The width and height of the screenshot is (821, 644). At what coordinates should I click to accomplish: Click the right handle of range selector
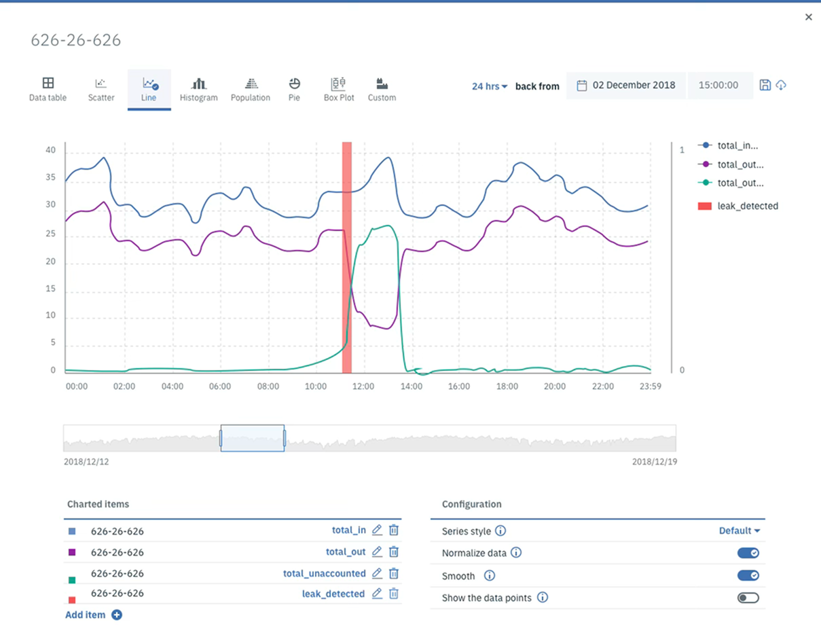click(285, 438)
